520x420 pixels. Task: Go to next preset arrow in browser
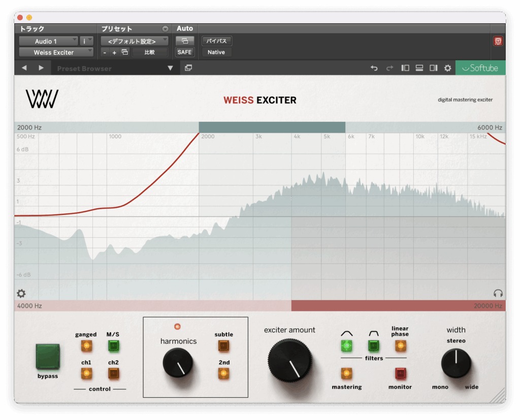click(41, 68)
